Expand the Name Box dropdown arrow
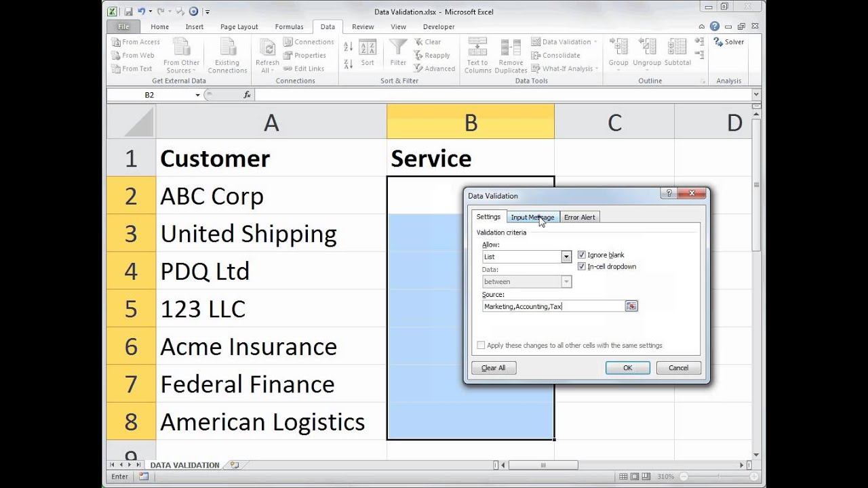Viewport: 868px width, 488px height. (x=198, y=95)
